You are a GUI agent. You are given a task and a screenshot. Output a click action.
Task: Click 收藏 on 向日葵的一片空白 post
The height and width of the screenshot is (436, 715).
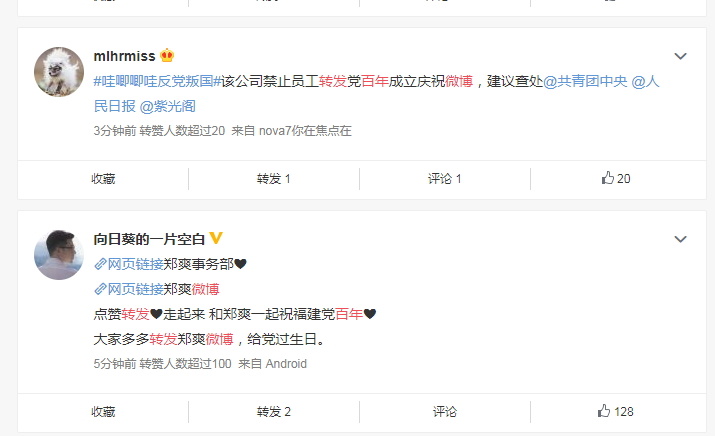click(103, 412)
